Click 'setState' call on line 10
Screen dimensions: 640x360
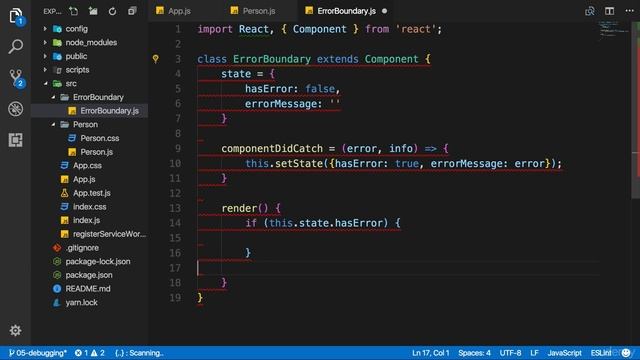(299, 164)
